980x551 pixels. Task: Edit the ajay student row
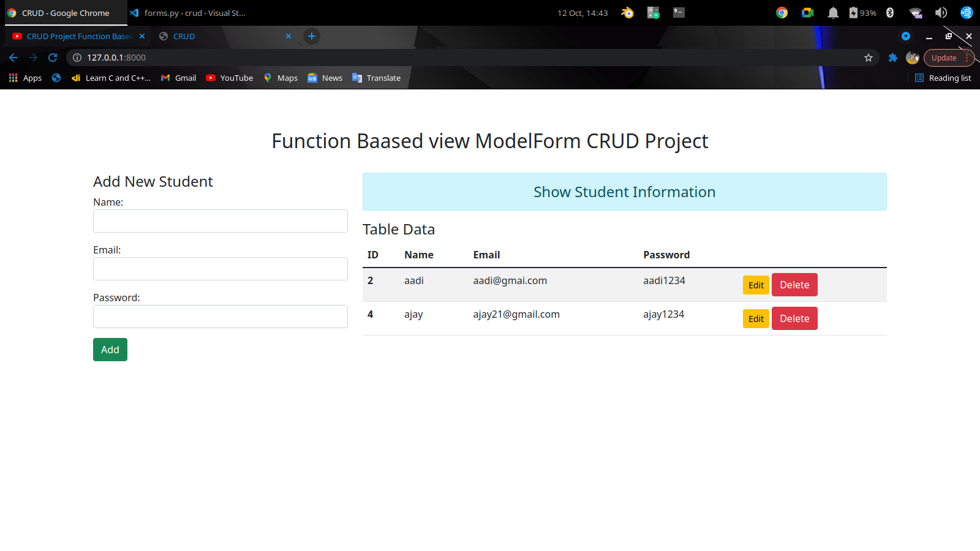pyautogui.click(x=756, y=319)
